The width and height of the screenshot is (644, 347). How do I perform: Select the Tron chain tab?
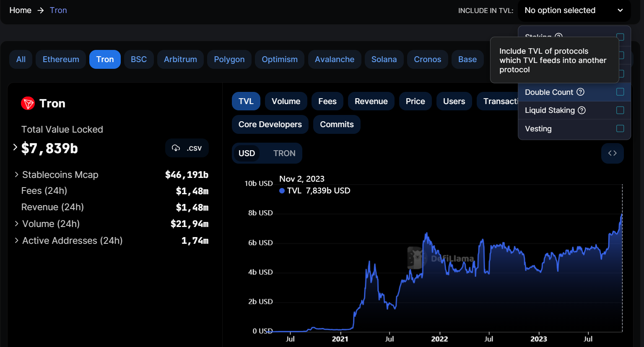105,59
